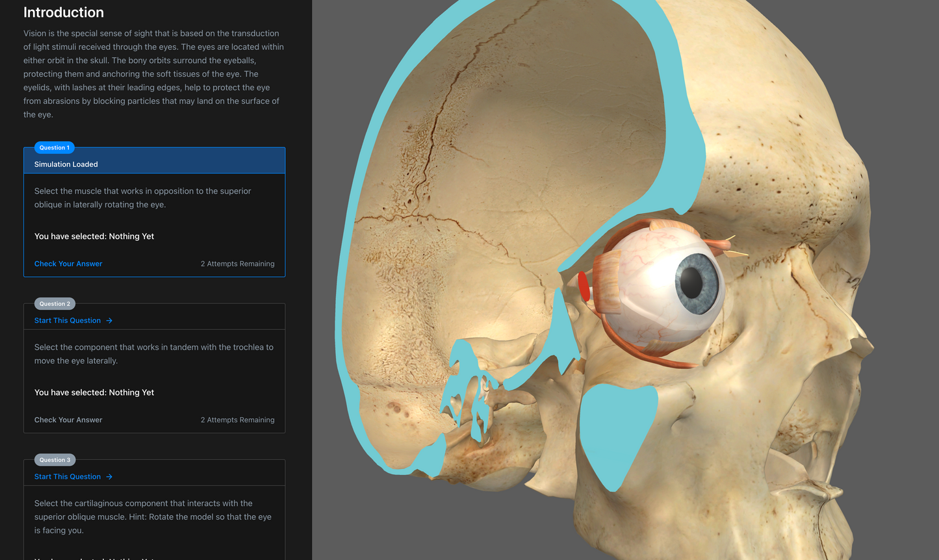Click the Simulation Loaded header bar
Viewport: 939px width, 560px height.
click(x=154, y=160)
